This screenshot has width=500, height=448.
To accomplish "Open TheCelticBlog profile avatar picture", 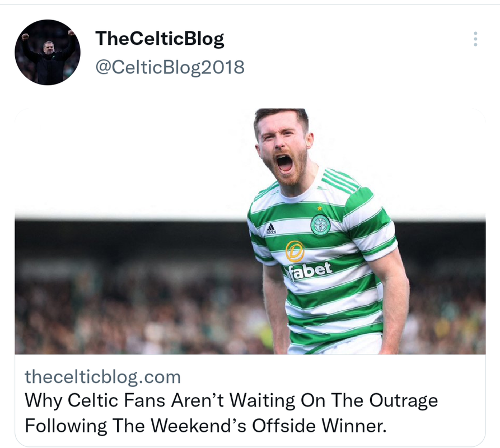I will [48, 52].
